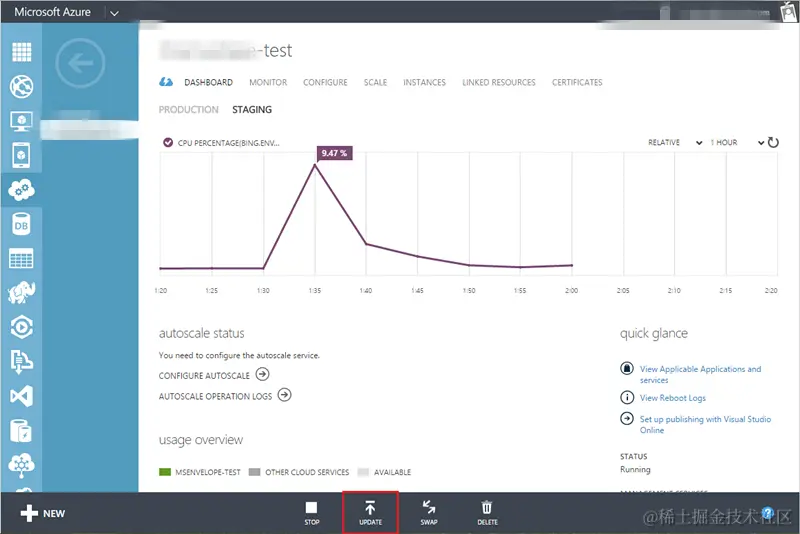Viewport: 800px width, 534px height.
Task: Open the Configure tab
Action: [x=325, y=82]
